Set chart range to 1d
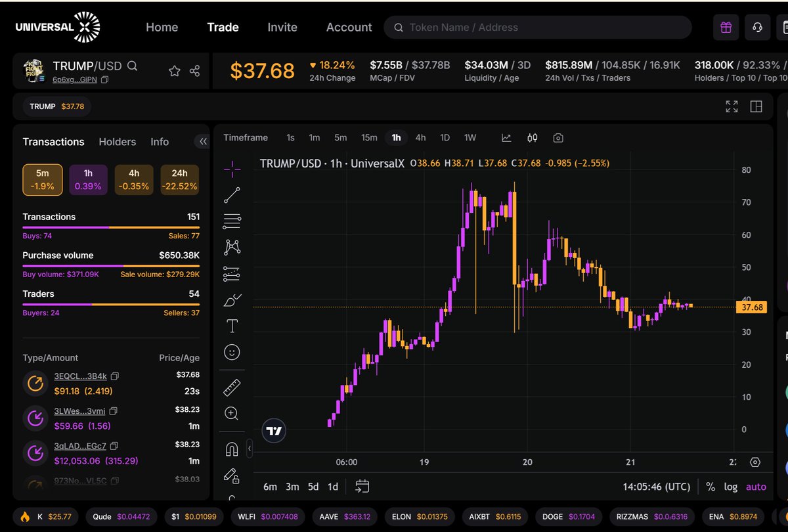 (333, 487)
